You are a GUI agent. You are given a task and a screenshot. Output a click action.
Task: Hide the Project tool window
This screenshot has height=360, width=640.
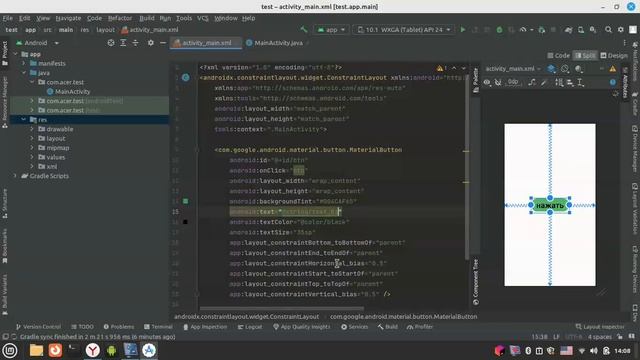click(162, 43)
